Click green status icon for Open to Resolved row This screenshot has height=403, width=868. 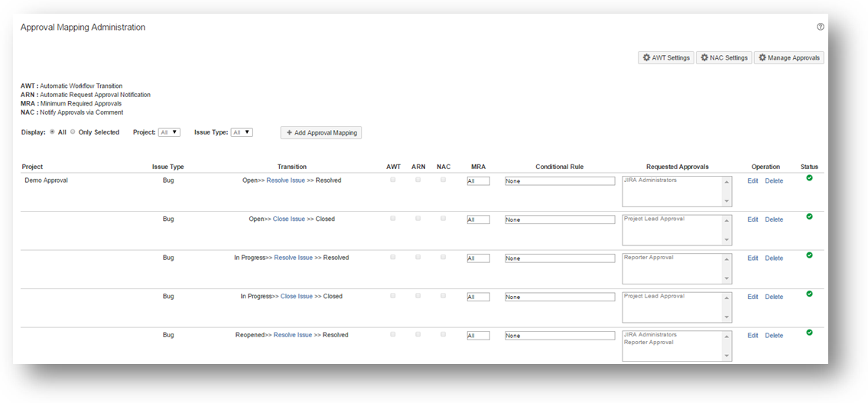tap(809, 178)
